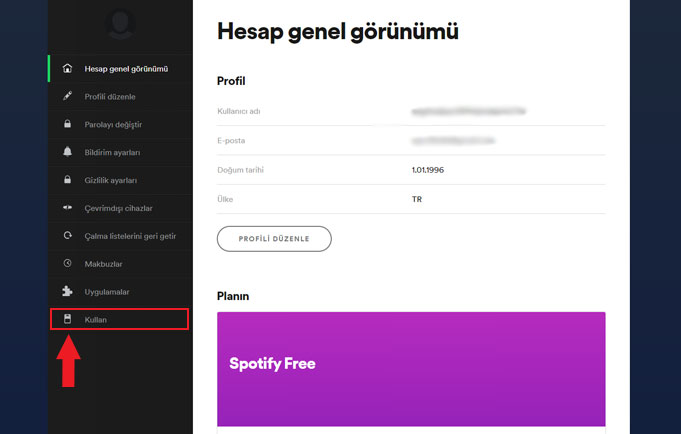The image size is (681, 434).
Task: Open Gizlilik ayarları section
Action: pyautogui.click(x=111, y=180)
